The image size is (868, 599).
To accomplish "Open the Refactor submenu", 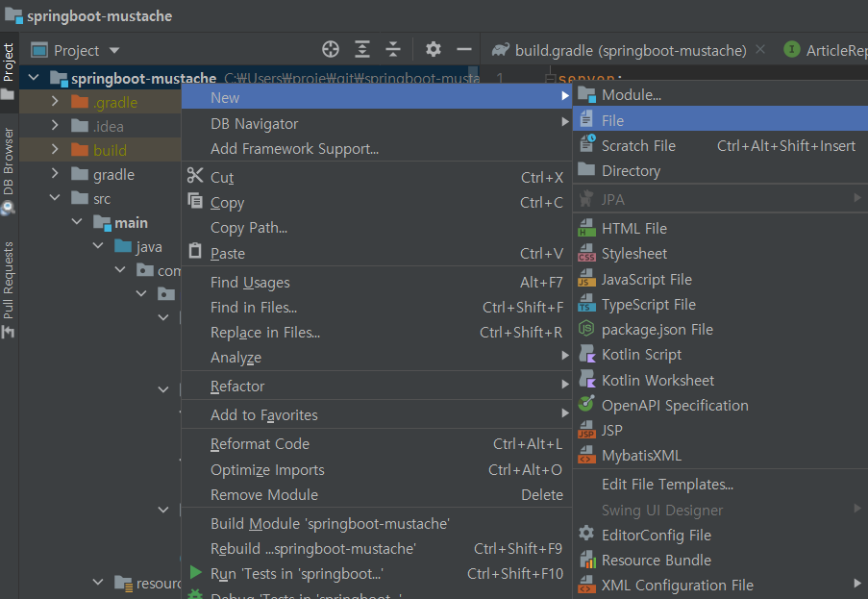I will (377, 386).
